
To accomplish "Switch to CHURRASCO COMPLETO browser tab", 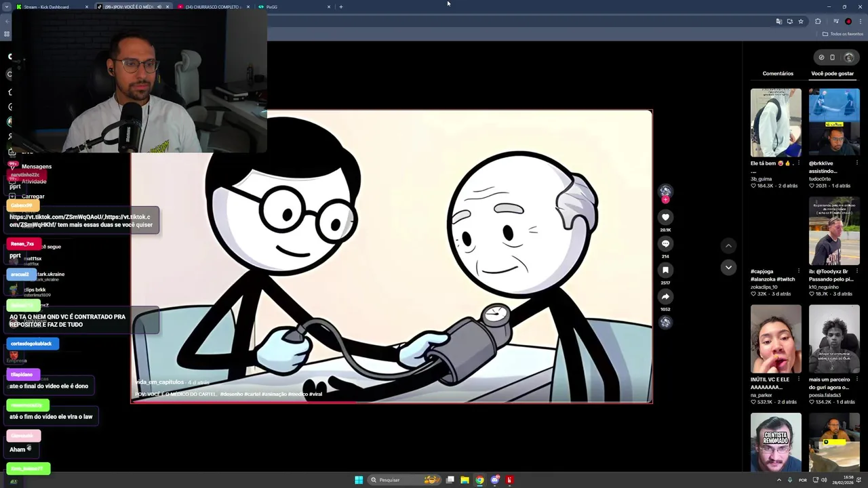I will pos(212,7).
